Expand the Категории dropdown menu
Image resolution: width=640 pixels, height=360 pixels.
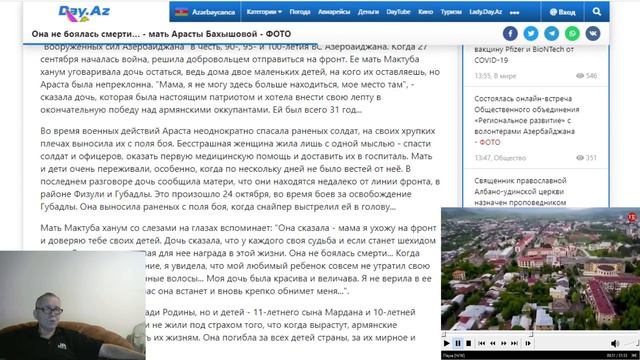point(264,12)
